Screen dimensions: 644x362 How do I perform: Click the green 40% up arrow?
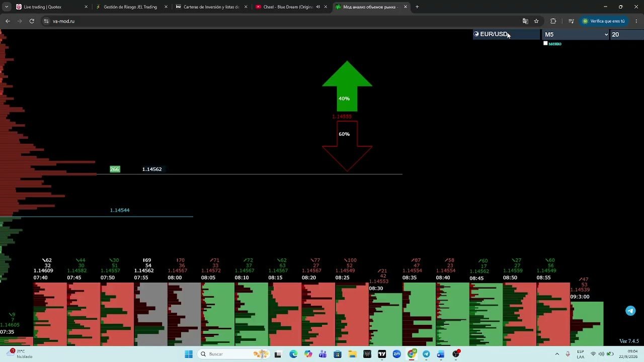click(x=347, y=86)
